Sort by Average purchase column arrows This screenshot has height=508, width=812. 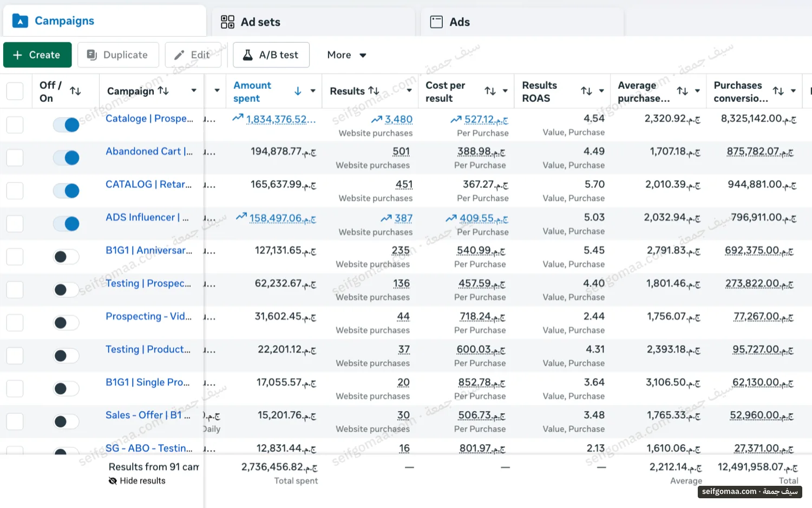click(x=683, y=91)
